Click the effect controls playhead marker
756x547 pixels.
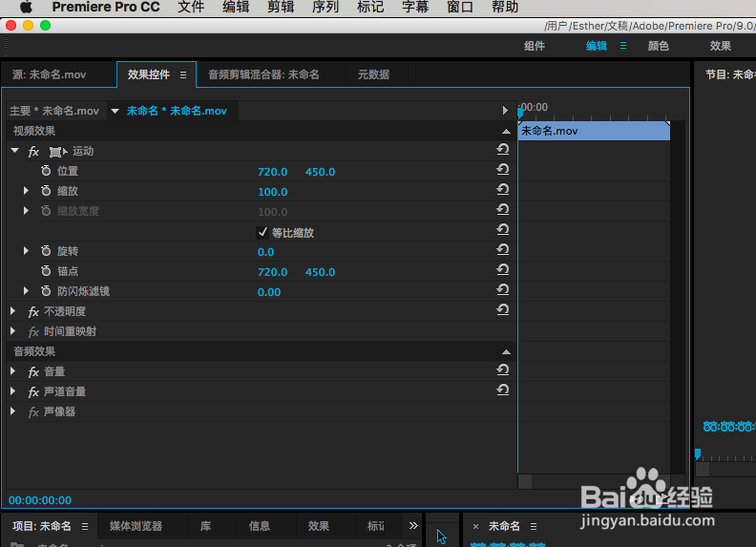[520, 113]
